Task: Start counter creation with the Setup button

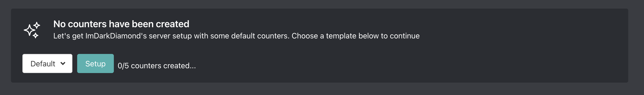Action: coord(95,63)
